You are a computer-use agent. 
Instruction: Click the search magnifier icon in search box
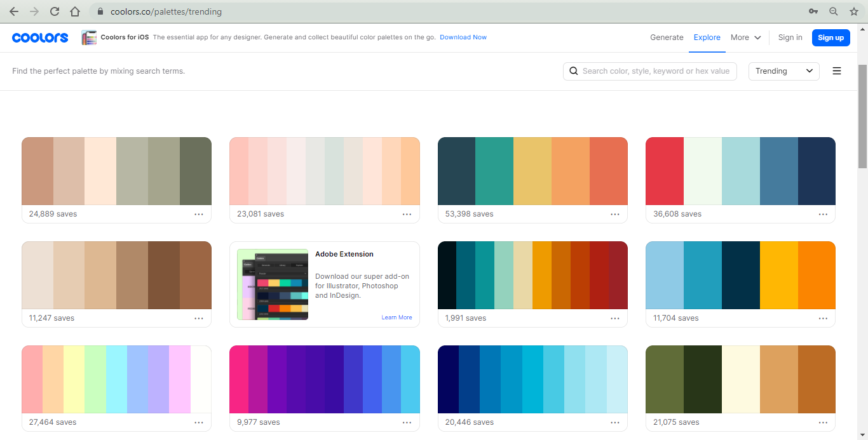point(573,71)
